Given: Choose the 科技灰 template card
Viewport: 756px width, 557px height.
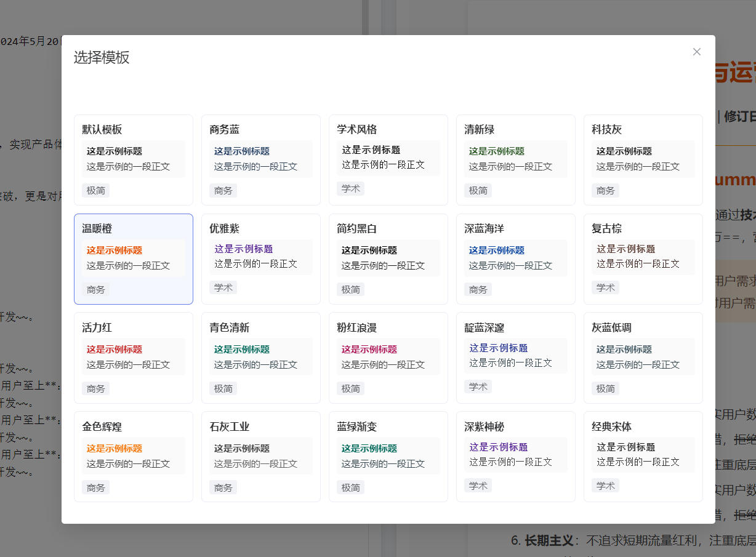Looking at the screenshot, I should (643, 160).
